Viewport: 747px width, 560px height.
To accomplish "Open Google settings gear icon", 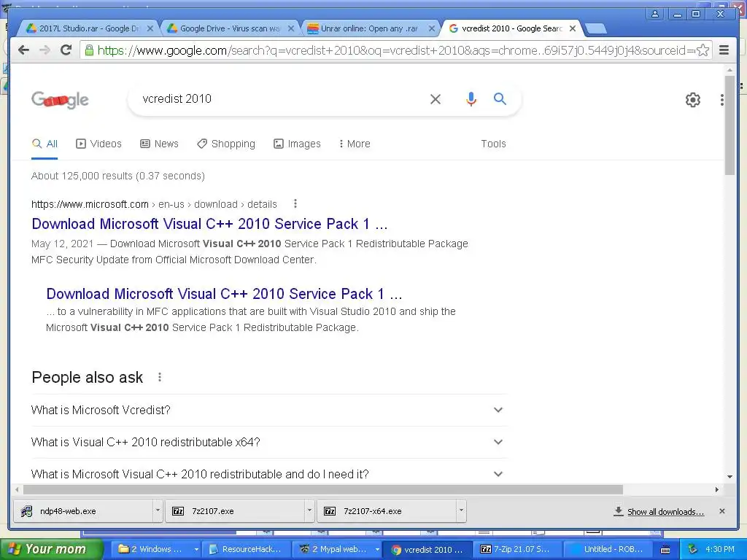I will pos(693,99).
